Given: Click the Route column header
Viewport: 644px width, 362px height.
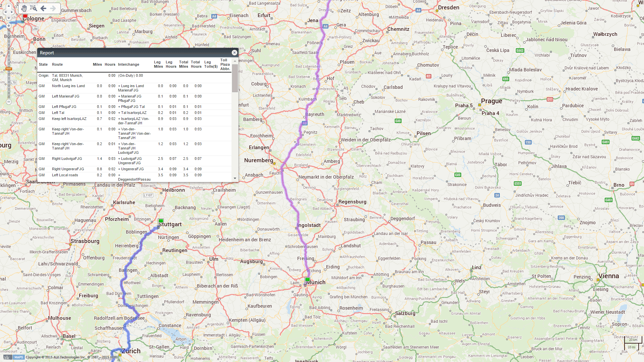Looking at the screenshot, I should [x=57, y=64].
